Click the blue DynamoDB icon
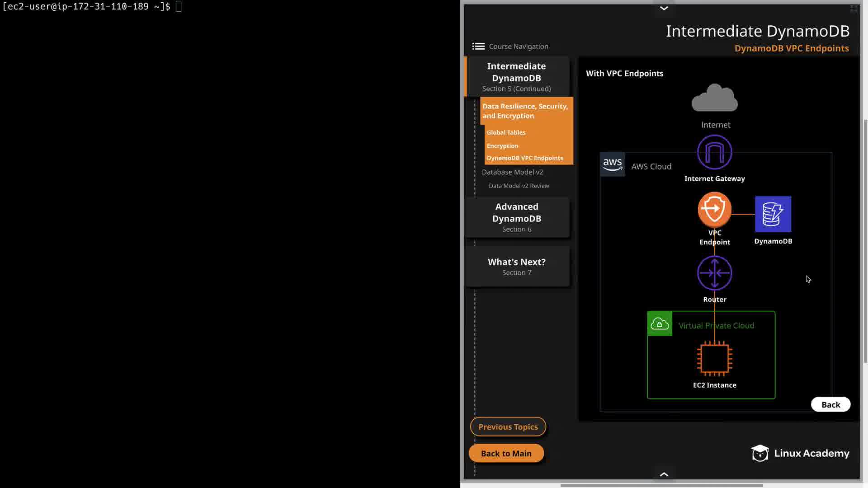 773,214
